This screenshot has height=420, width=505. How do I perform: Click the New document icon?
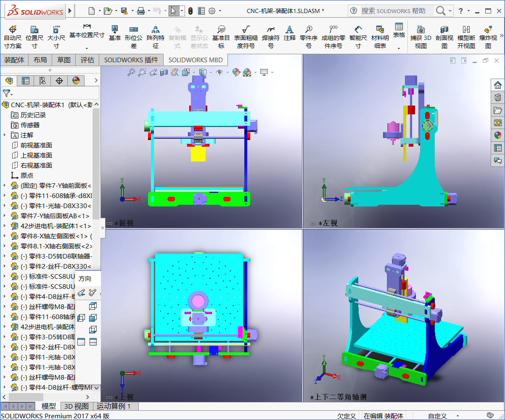click(91, 11)
